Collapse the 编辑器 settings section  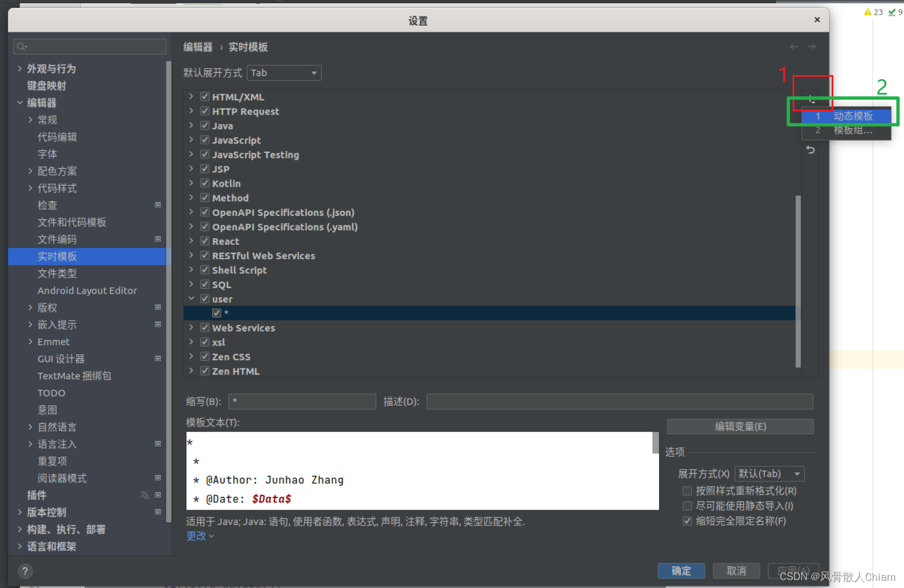pos(20,102)
